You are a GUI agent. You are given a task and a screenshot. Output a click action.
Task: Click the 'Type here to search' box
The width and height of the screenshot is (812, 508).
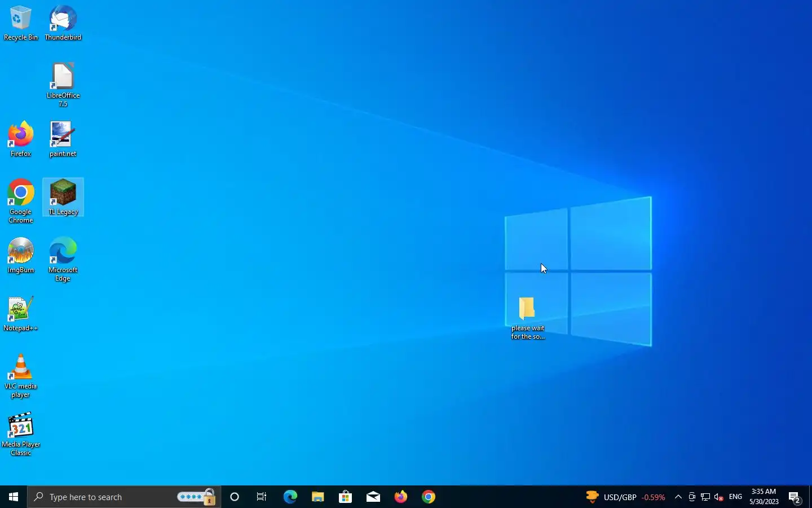[124, 497]
